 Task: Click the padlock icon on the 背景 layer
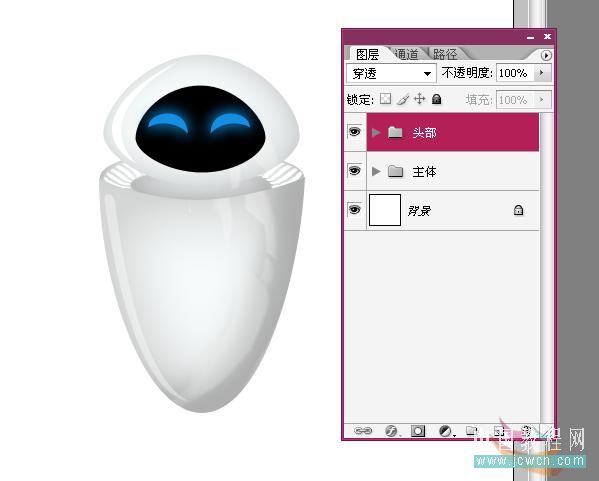pos(518,210)
